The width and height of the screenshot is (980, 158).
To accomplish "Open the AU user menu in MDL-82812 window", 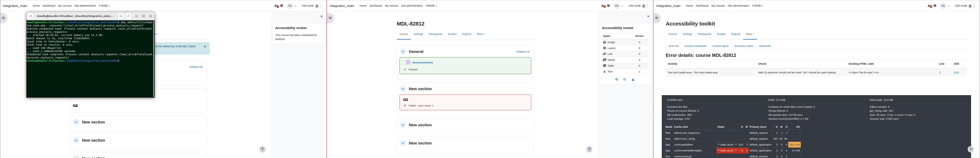I will pyautogui.click(x=619, y=6).
